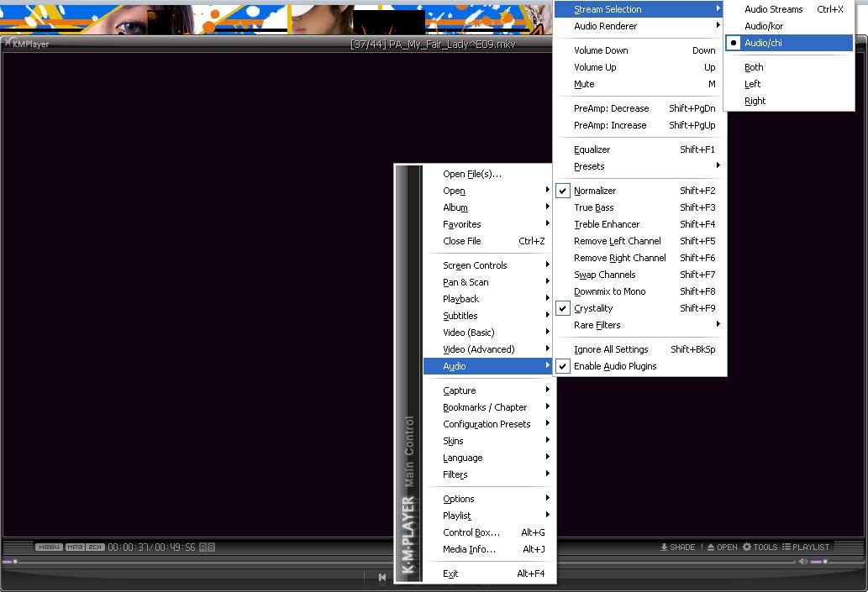The height and width of the screenshot is (592, 868).
Task: Expand the Video (Basic) submenu
Action: (487, 333)
